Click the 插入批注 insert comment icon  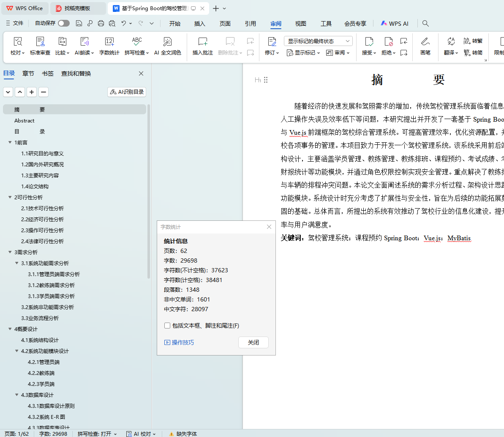(x=203, y=42)
